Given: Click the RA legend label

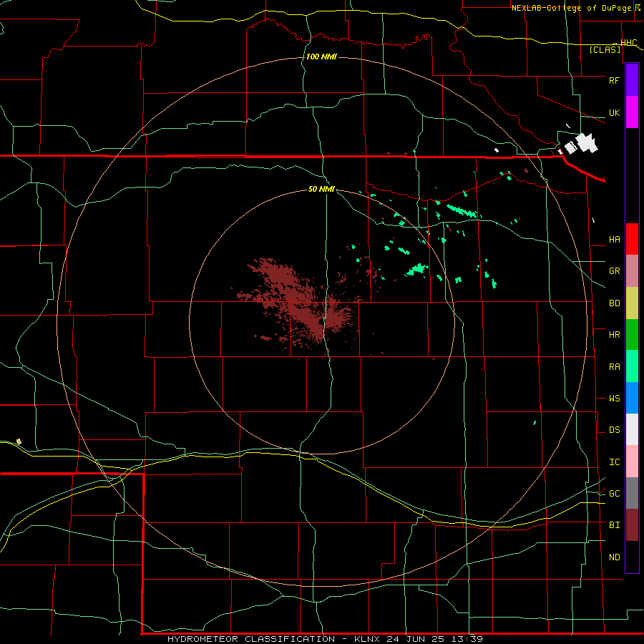Looking at the screenshot, I should click(614, 367).
